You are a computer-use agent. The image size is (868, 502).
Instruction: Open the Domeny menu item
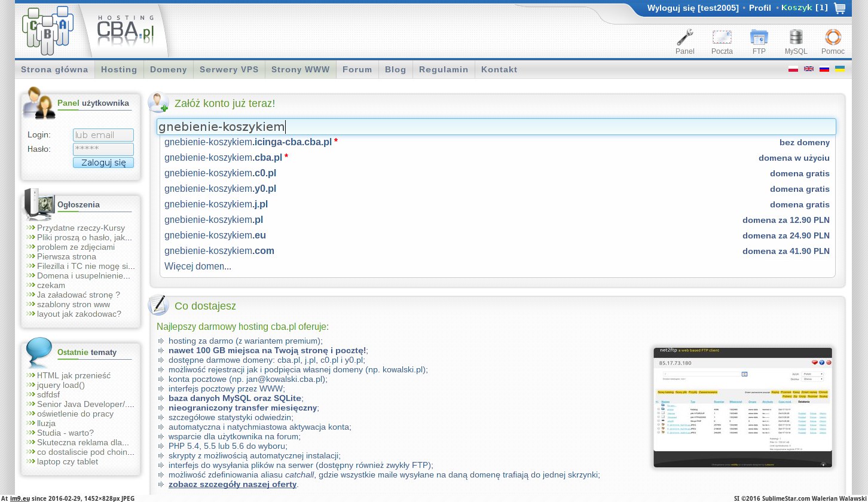[x=169, y=69]
